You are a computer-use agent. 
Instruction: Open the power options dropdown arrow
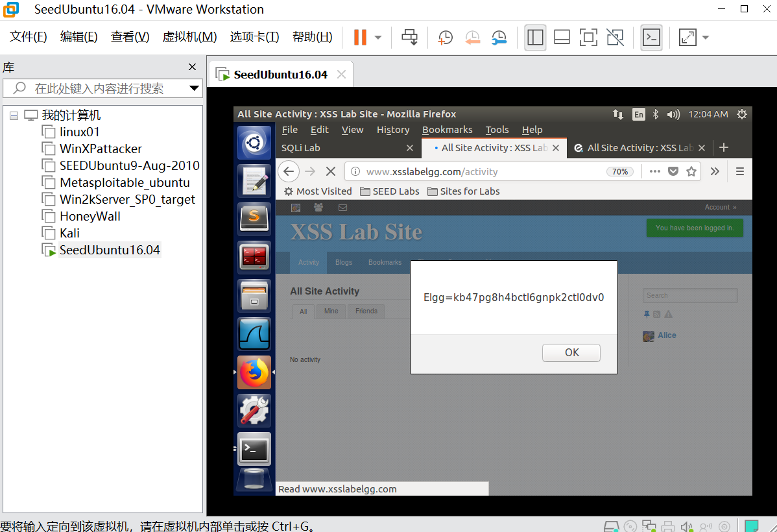[378, 37]
